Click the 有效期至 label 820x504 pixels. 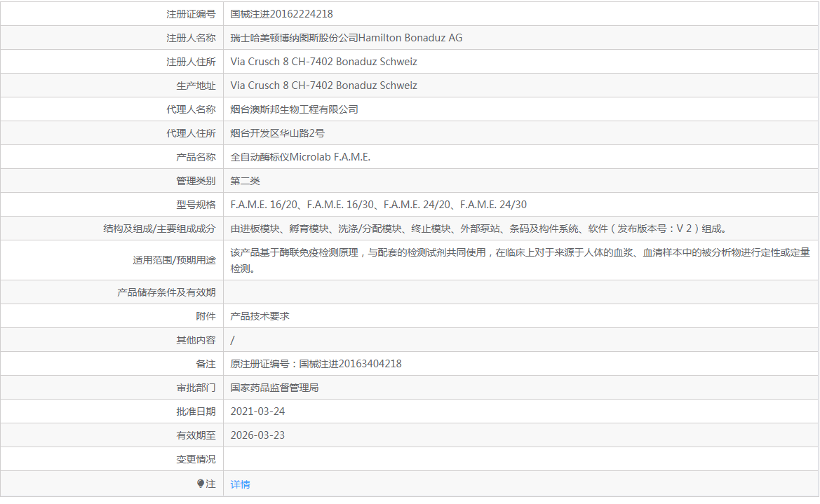point(196,435)
